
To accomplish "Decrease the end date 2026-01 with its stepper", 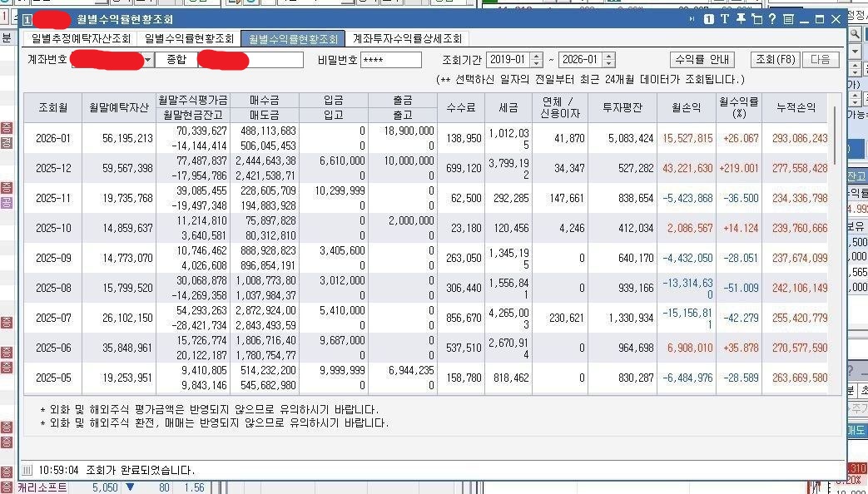I will 610,63.
